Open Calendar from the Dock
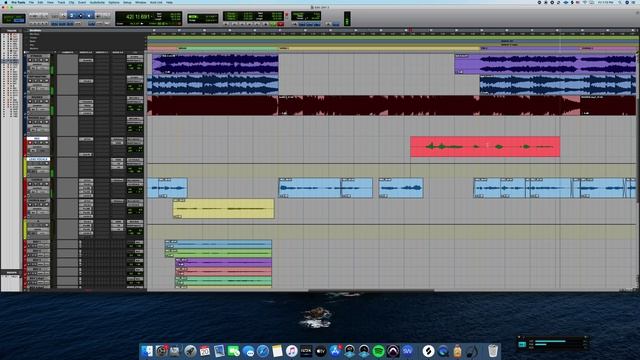The width and height of the screenshot is (640, 360). coord(205,351)
